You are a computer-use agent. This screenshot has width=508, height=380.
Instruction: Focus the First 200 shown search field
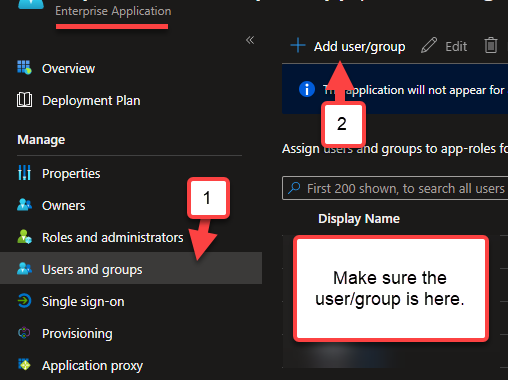click(395, 188)
